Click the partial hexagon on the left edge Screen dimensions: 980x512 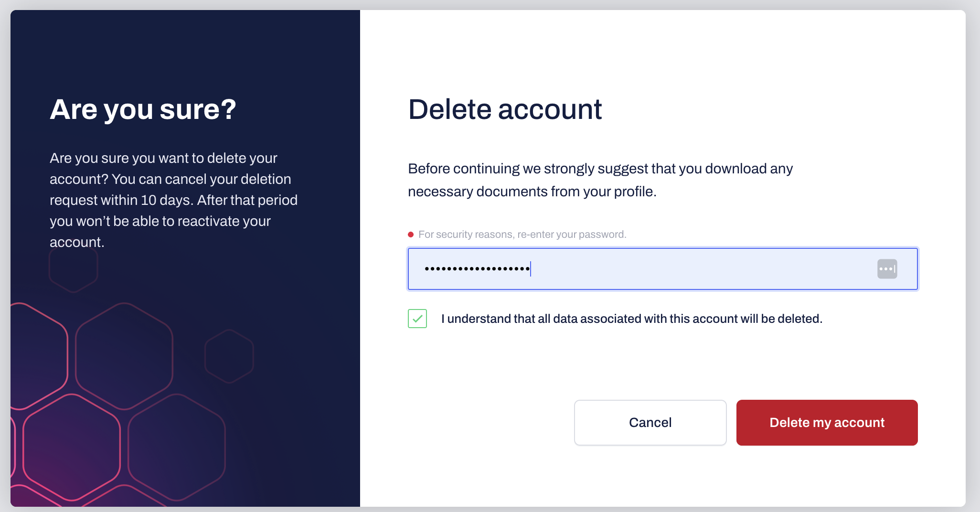pos(33,356)
